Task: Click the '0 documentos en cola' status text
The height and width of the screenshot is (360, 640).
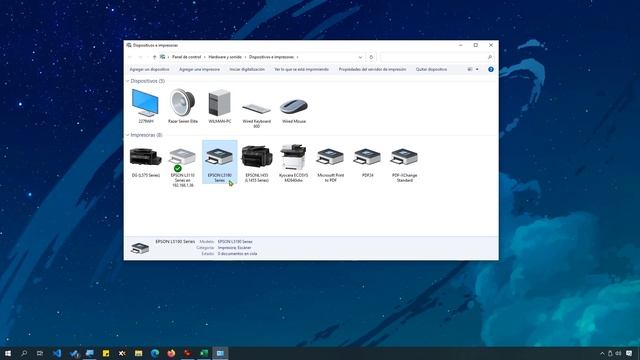Action: [x=237, y=253]
